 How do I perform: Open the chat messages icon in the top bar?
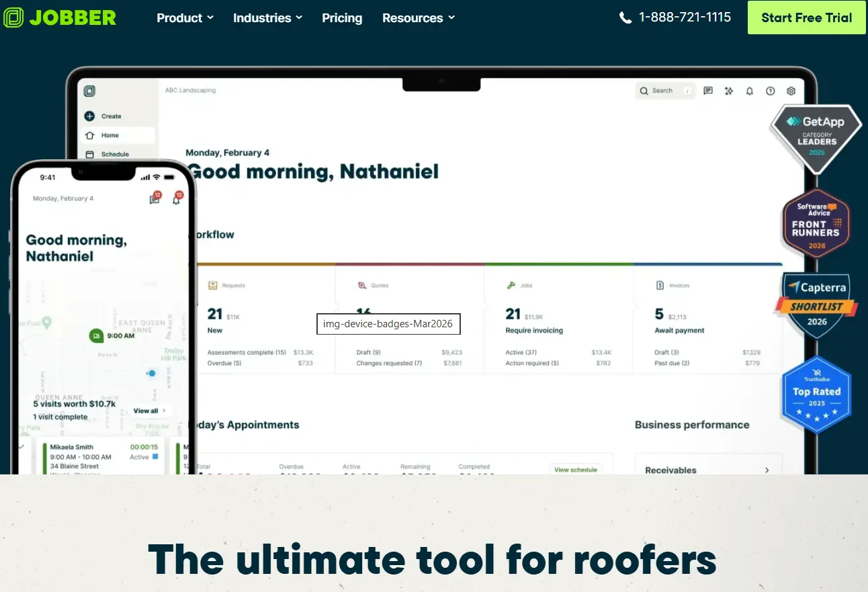coord(707,91)
